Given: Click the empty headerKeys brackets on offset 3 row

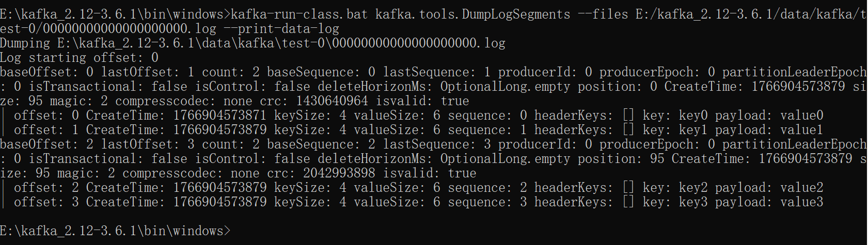Looking at the screenshot, I should click(x=628, y=202).
